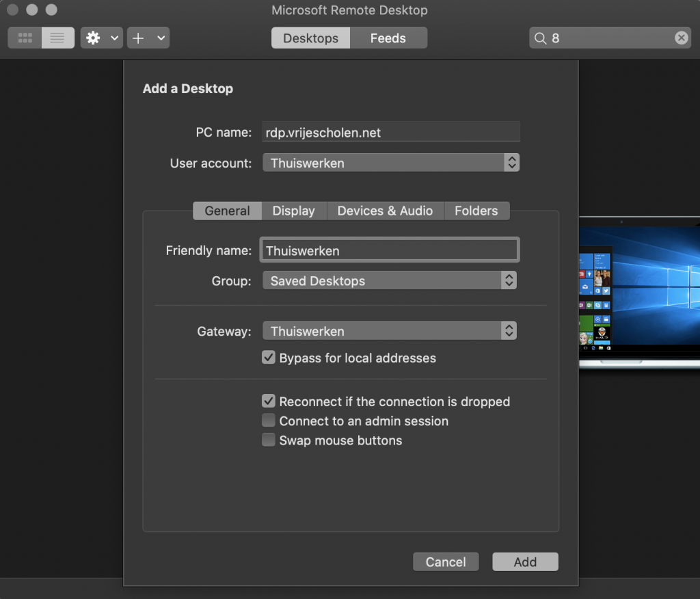The image size is (700, 599).
Task: Open the Devices & Audio tab
Action: click(x=386, y=211)
